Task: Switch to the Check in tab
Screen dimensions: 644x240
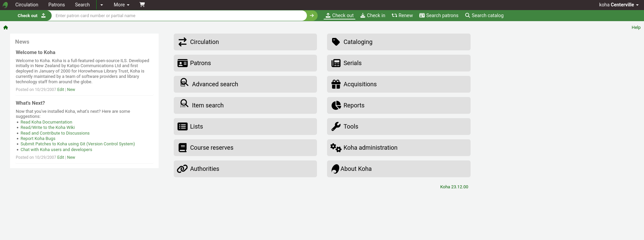Action: click(373, 15)
